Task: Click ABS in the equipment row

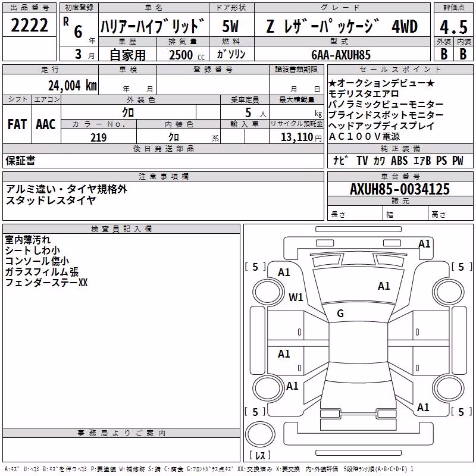Action: (399, 161)
